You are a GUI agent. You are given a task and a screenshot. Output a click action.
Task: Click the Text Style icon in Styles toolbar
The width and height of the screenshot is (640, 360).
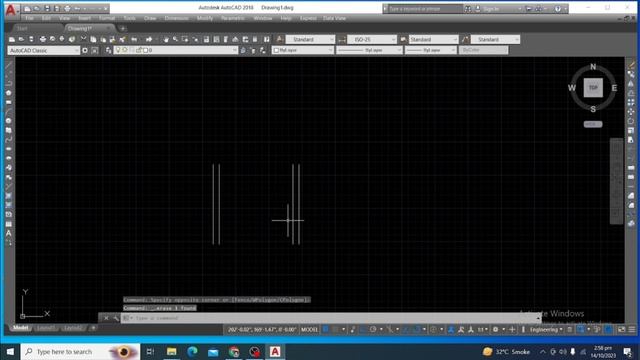click(280, 39)
